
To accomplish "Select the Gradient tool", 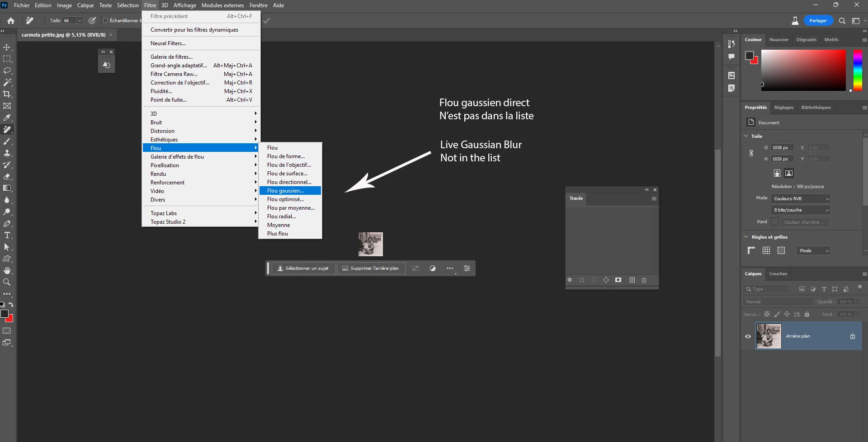I will (7, 188).
